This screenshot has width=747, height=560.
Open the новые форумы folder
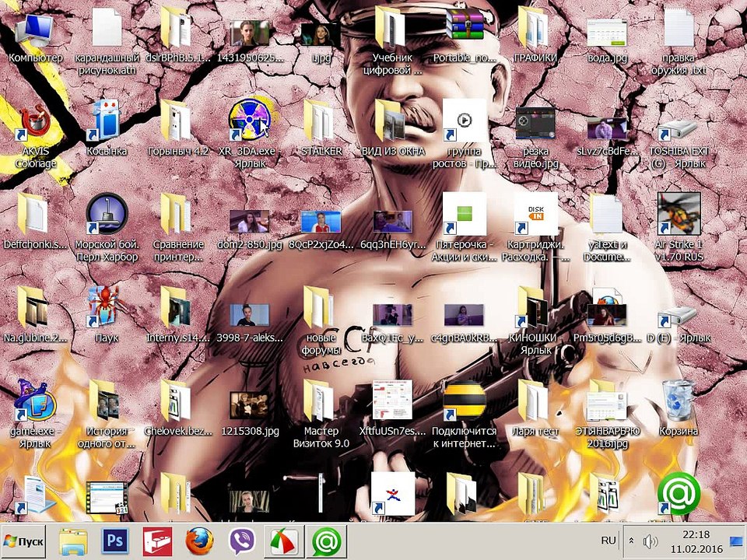(321, 307)
